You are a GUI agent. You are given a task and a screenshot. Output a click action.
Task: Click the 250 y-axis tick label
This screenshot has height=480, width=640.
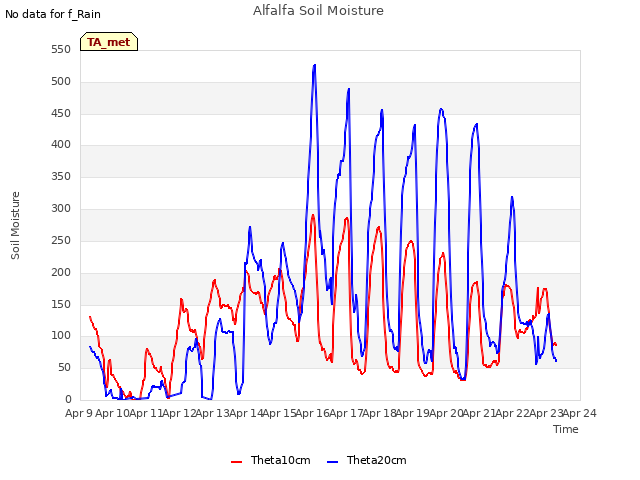point(61,240)
